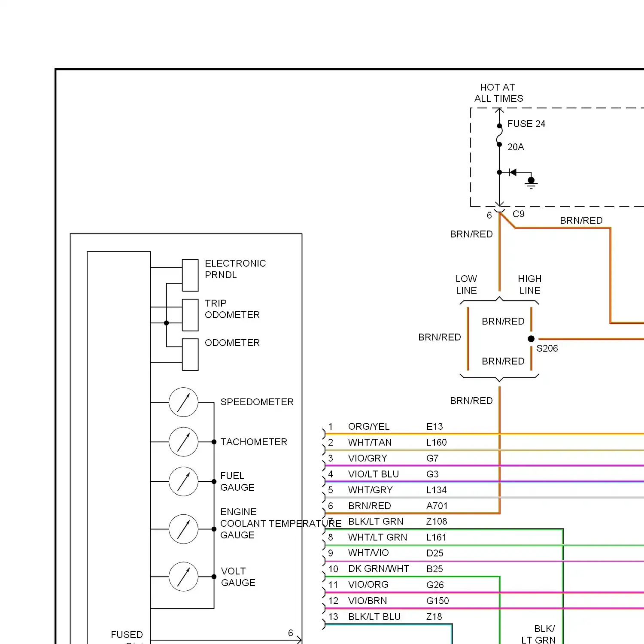
Task: Select the HIGH LINE label
Action: point(530,285)
